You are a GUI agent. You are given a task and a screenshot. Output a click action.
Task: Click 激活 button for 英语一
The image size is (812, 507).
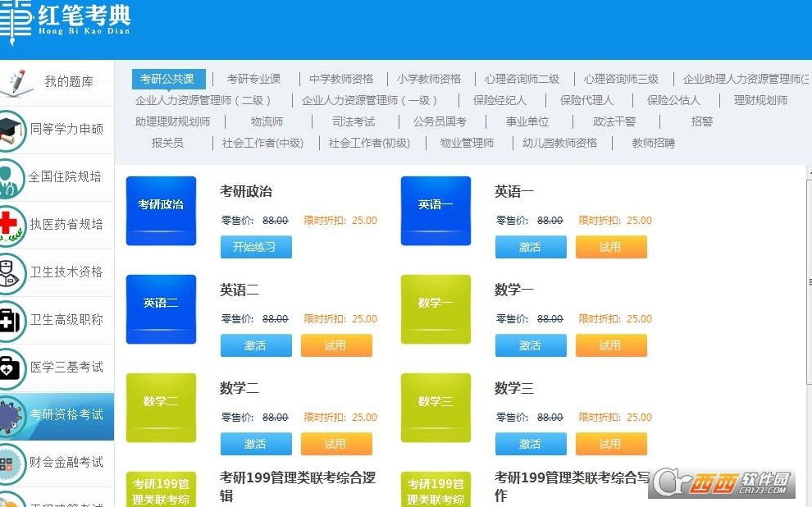(x=531, y=247)
